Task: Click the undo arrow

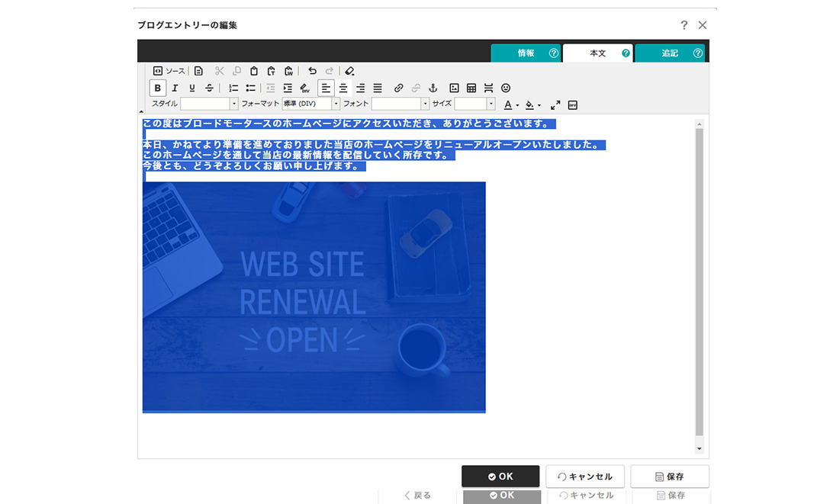Action: pos(312,71)
